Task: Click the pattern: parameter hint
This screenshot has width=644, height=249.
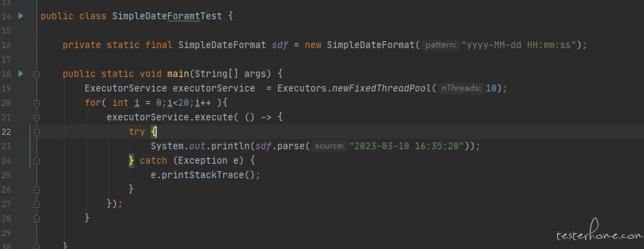Action: [440, 45]
